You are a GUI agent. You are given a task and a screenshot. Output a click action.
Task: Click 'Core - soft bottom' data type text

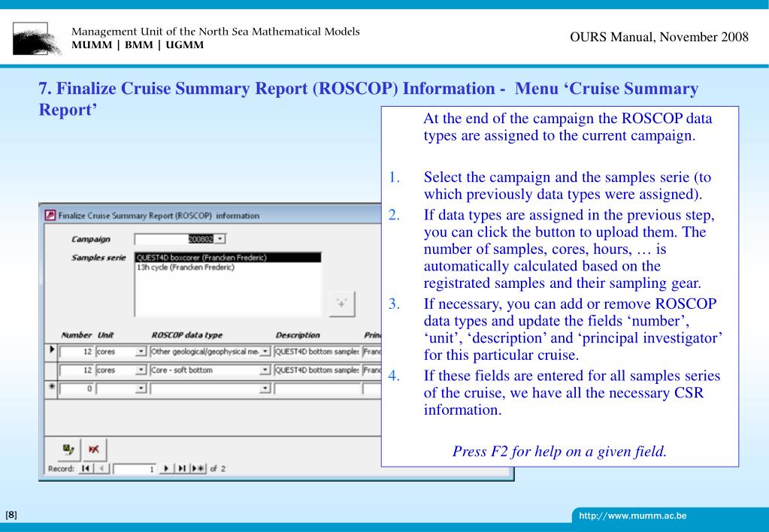[x=181, y=370]
